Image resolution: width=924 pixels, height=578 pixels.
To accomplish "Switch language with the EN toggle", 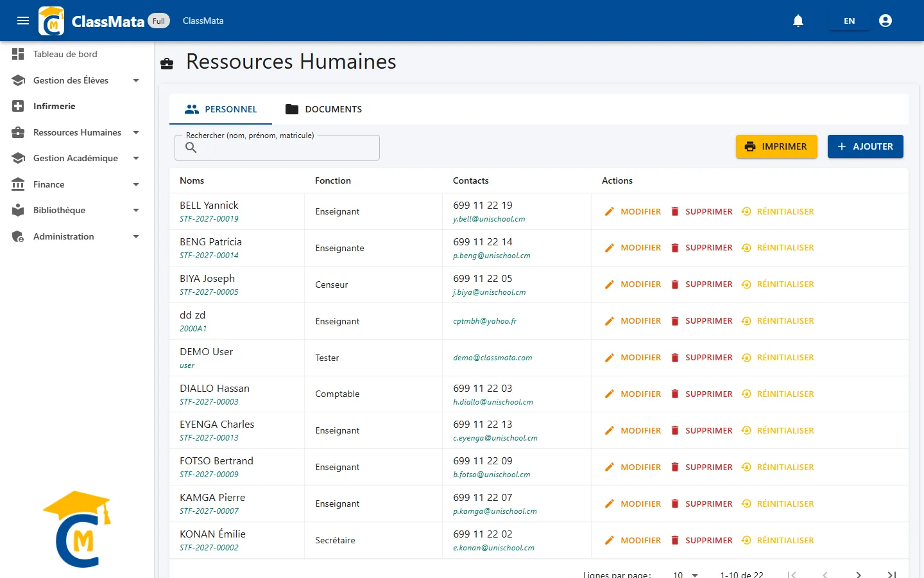I will click(849, 21).
